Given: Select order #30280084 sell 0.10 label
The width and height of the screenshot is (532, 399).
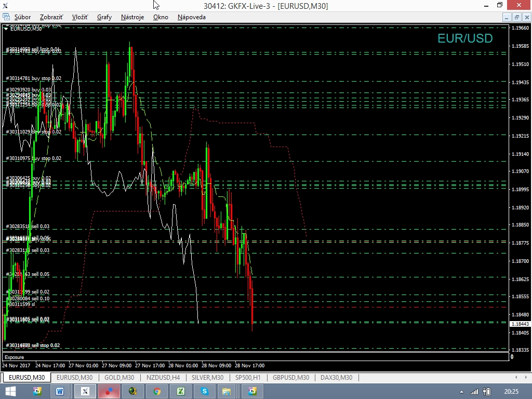Looking at the screenshot, I should click(28, 299).
